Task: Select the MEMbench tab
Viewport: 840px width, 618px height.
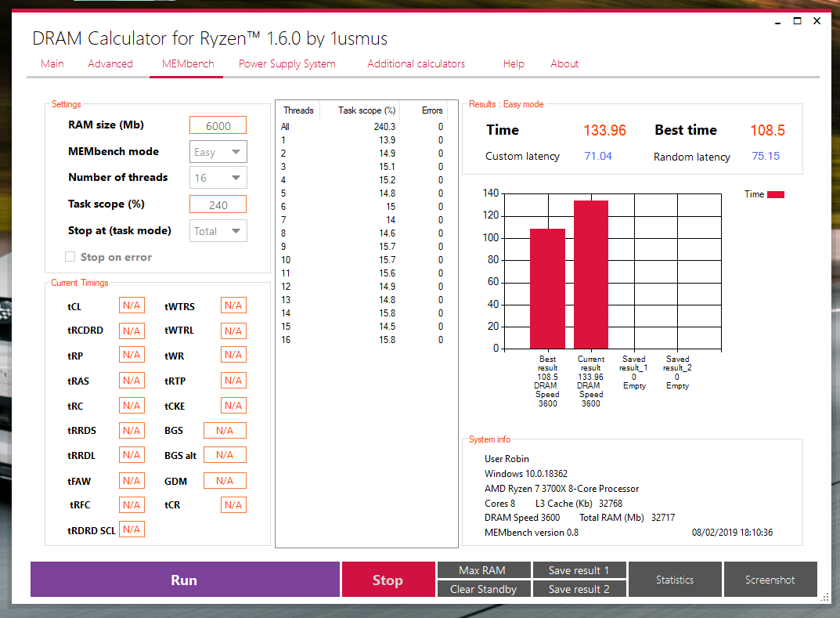Action: pyautogui.click(x=188, y=63)
